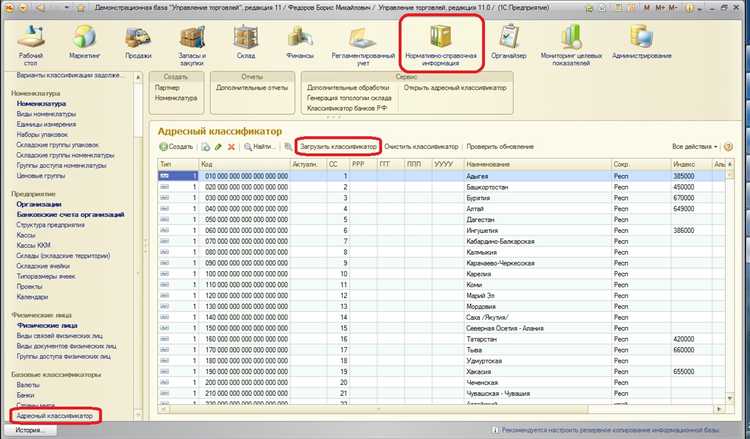
Task: Click Загрузить классификатор button
Action: pyautogui.click(x=338, y=147)
